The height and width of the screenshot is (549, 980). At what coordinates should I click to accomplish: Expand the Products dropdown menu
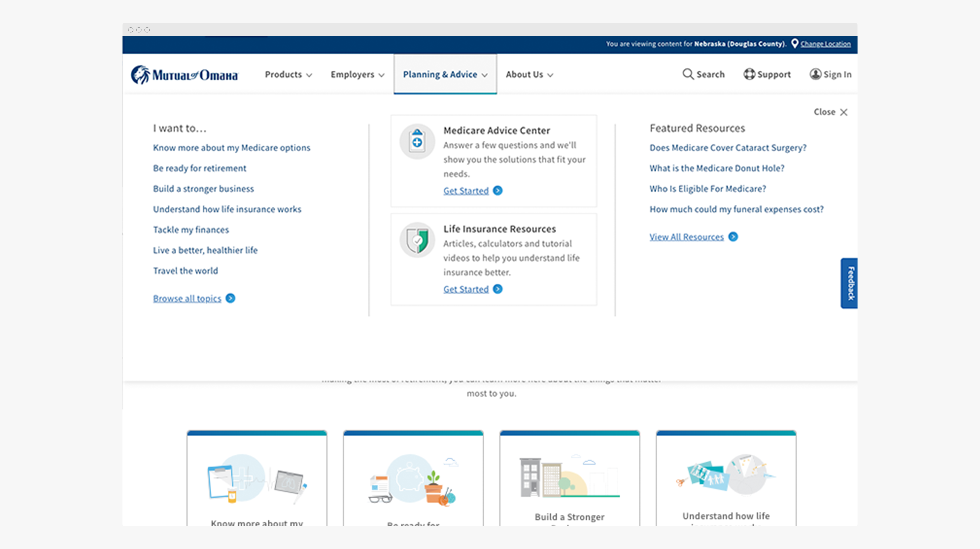point(288,75)
